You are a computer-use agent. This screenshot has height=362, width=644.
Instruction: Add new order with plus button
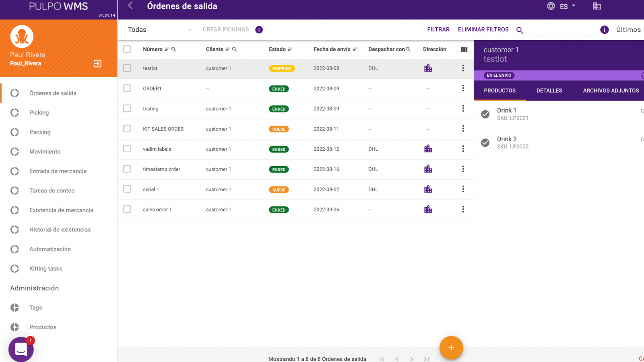point(451,348)
